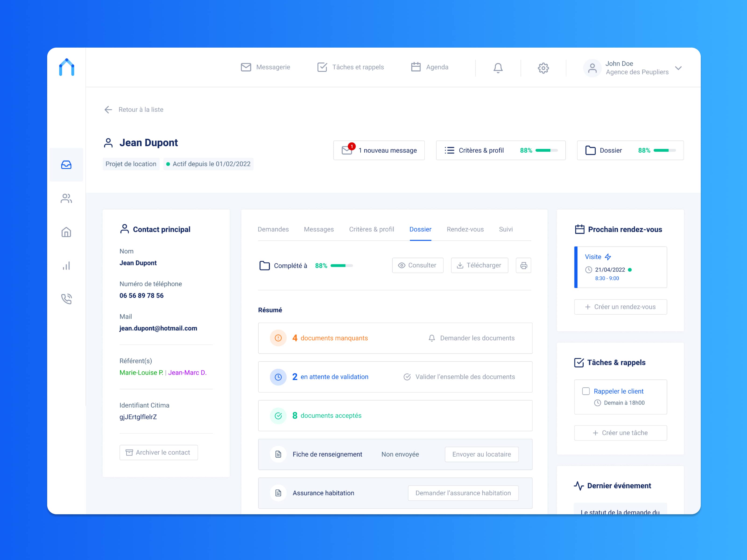747x560 pixels.
Task: Switch to the Demandes tab
Action: [x=273, y=229]
